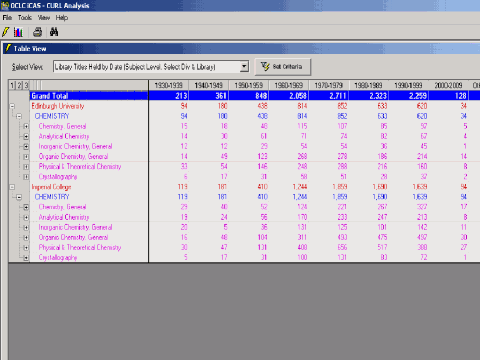Collapse the Imperial College row
480x360 pixels.
coord(12,187)
